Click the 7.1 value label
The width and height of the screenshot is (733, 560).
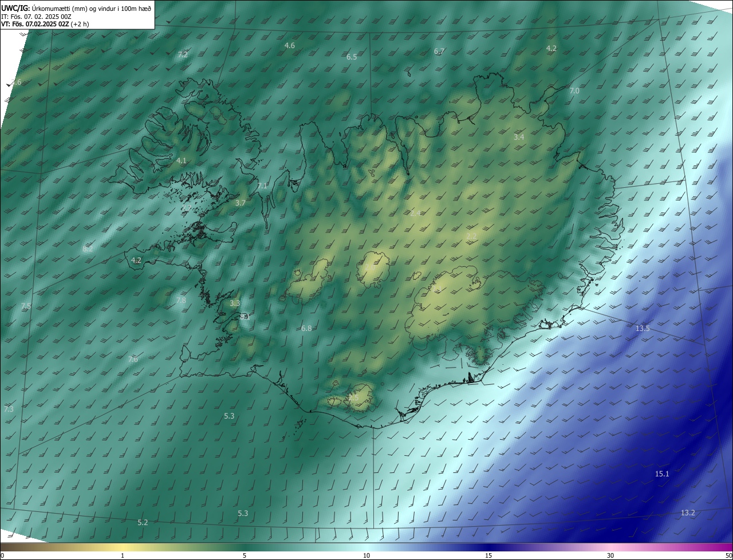coord(262,186)
